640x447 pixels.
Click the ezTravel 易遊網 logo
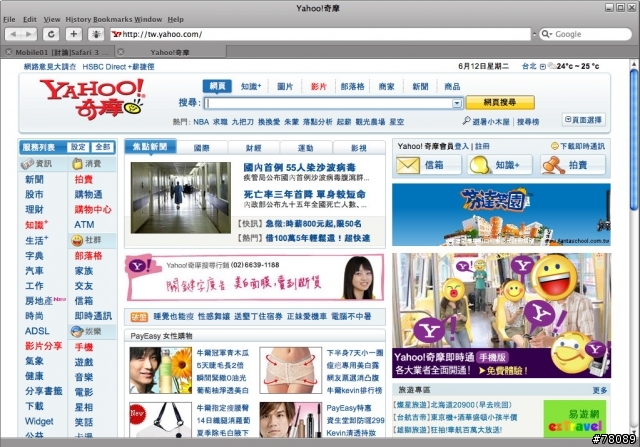point(575,420)
